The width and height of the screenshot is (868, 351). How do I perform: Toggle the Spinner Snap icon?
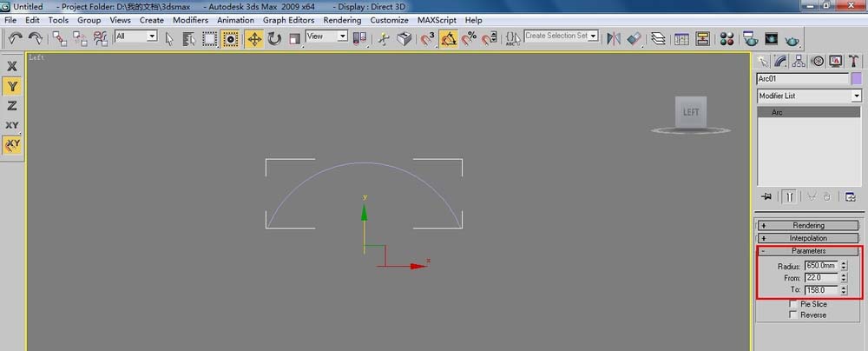489,38
